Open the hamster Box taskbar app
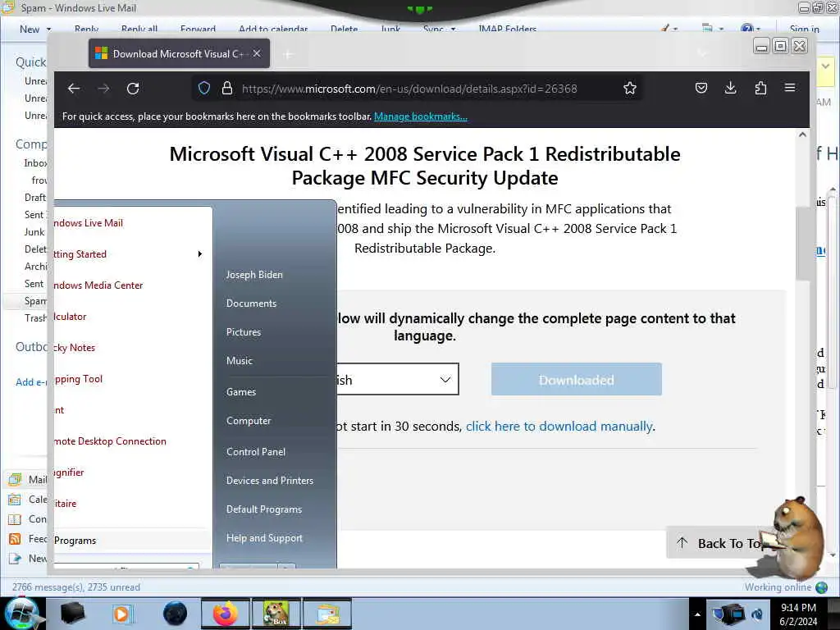Screen dimensions: 840x630 (276, 614)
